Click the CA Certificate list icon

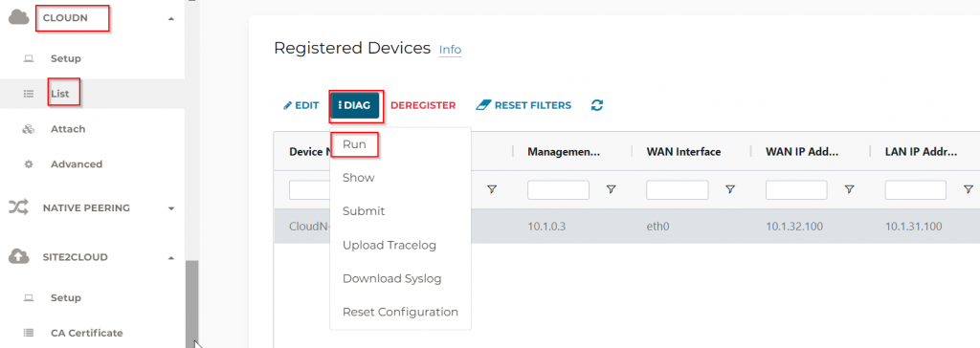point(28,333)
